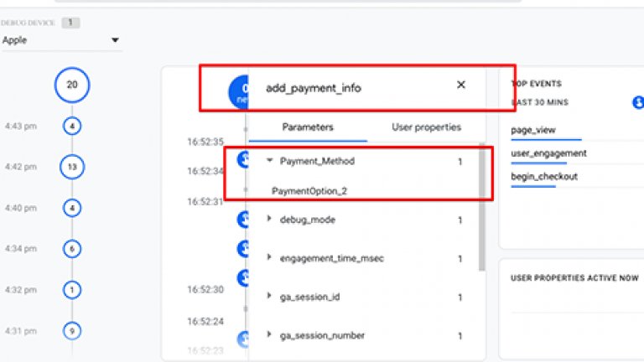Open page_view in Top Events

[x=533, y=131]
